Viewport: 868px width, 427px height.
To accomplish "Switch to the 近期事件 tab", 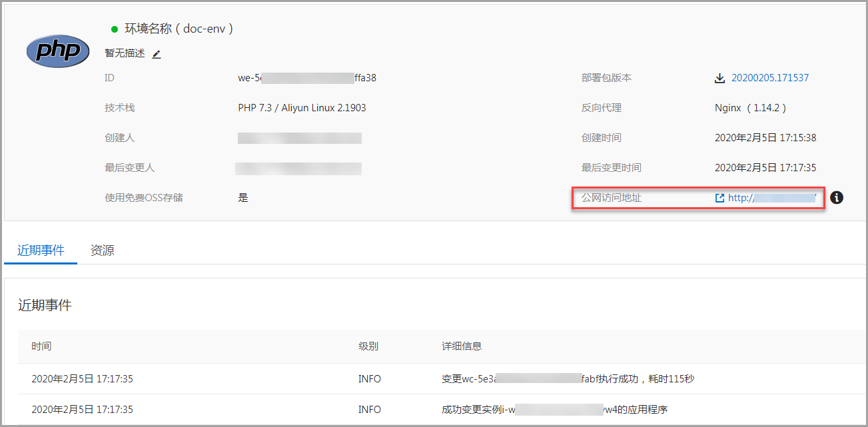I will click(41, 250).
